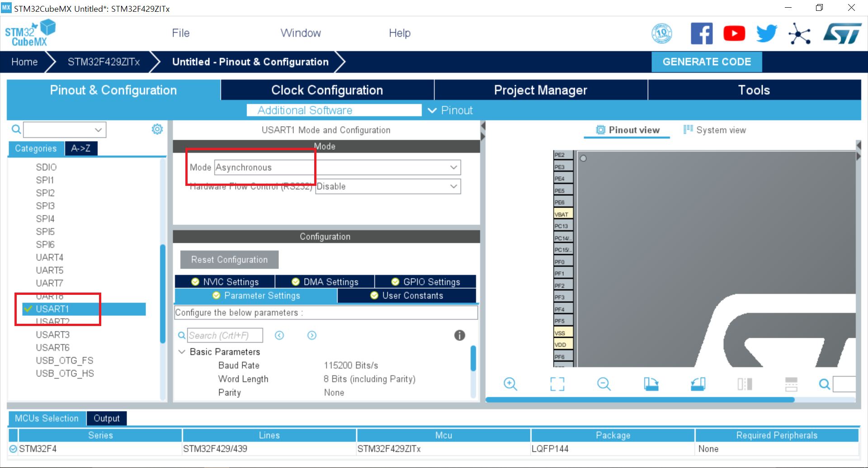Open the categories settings gear icon
Viewport: 868px width, 468px height.
[x=157, y=129]
